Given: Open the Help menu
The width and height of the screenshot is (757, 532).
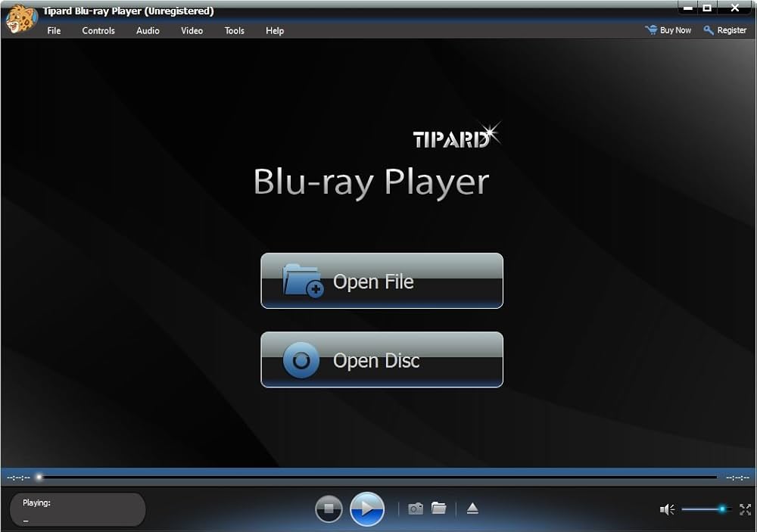Looking at the screenshot, I should coord(275,31).
